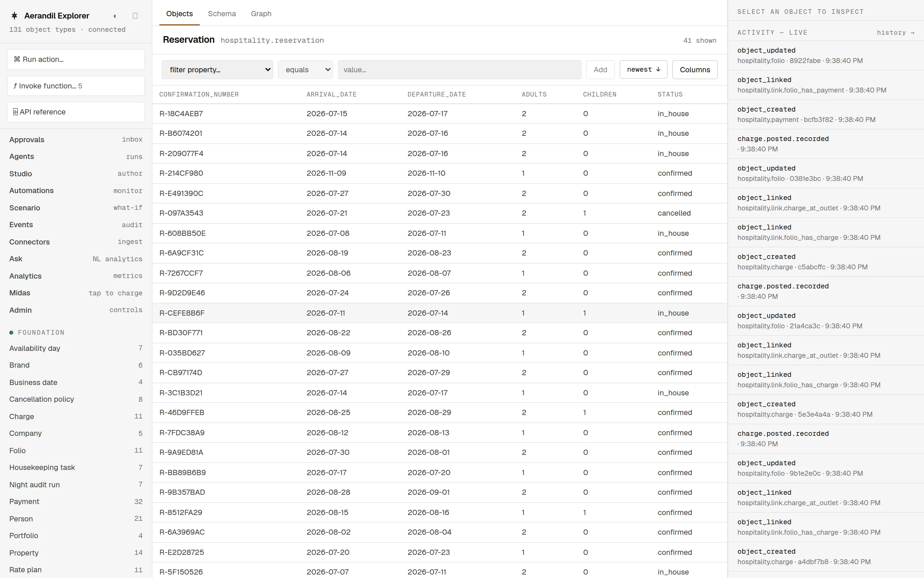Open Scenario what-if page
Viewport: 924px width, 578px height.
pos(76,208)
